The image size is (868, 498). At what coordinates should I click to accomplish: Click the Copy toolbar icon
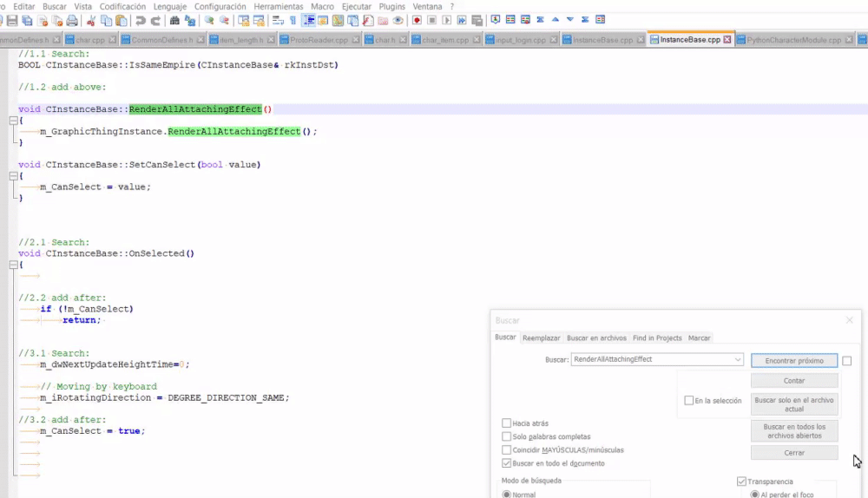pos(106,21)
